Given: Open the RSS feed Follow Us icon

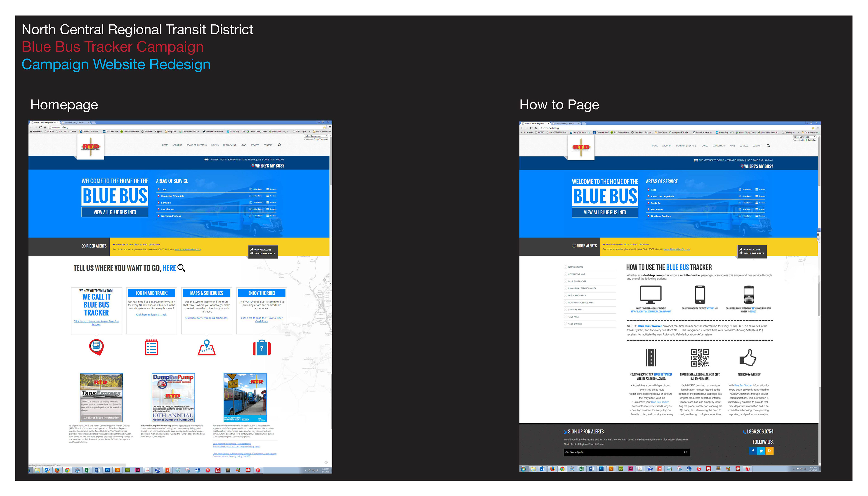Looking at the screenshot, I should 769,451.
